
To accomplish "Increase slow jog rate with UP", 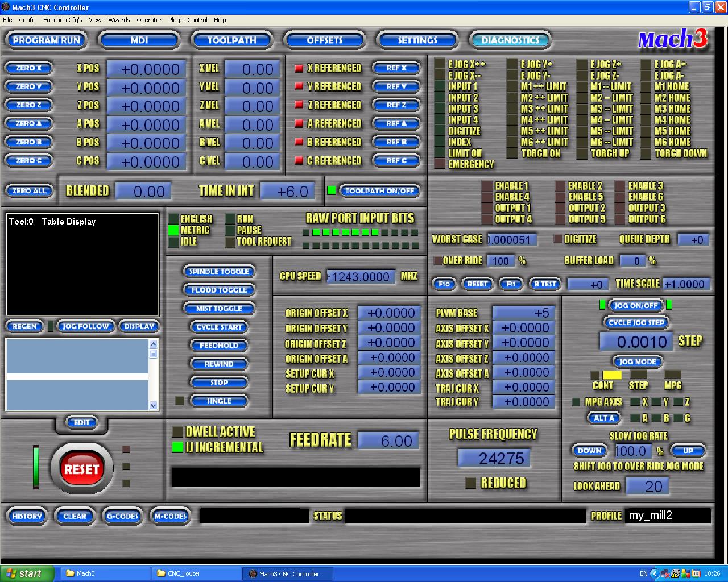I will click(x=688, y=451).
